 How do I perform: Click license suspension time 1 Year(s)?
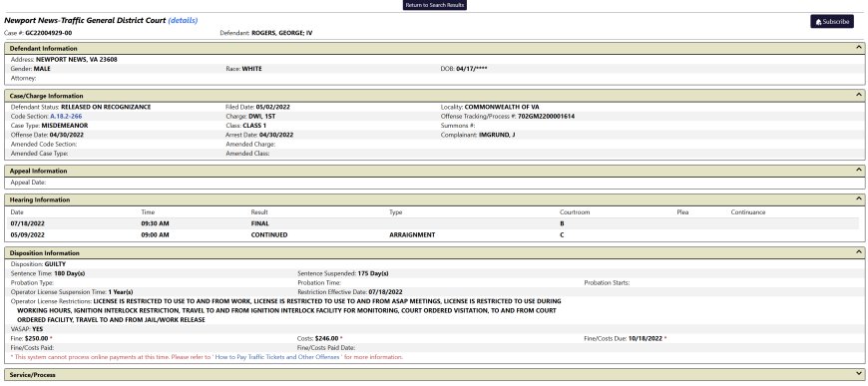[121, 292]
